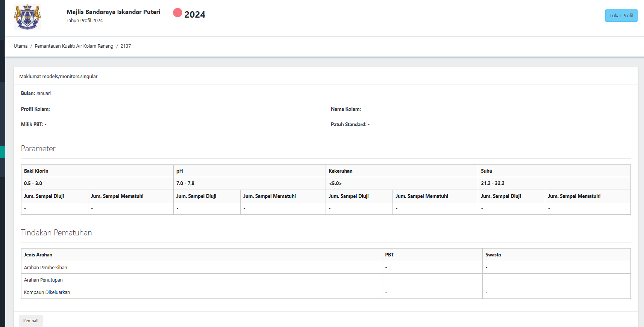This screenshot has width=644, height=327.
Task: Select the Kekeruhan column header
Action: [x=340, y=171]
